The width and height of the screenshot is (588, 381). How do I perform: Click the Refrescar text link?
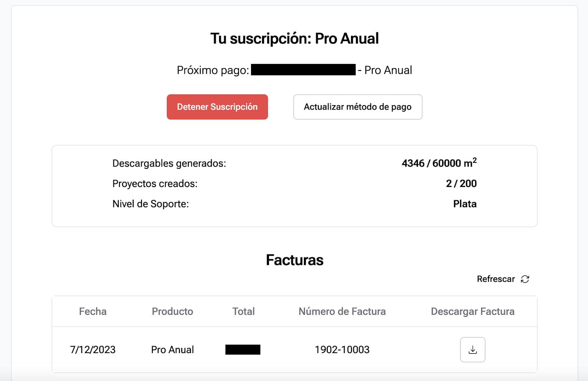[495, 279]
